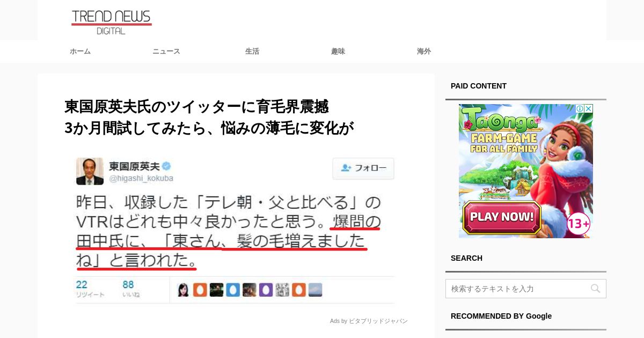Click the verified badge next to 東国原英夫
This screenshot has width=644, height=338.
coord(166,166)
